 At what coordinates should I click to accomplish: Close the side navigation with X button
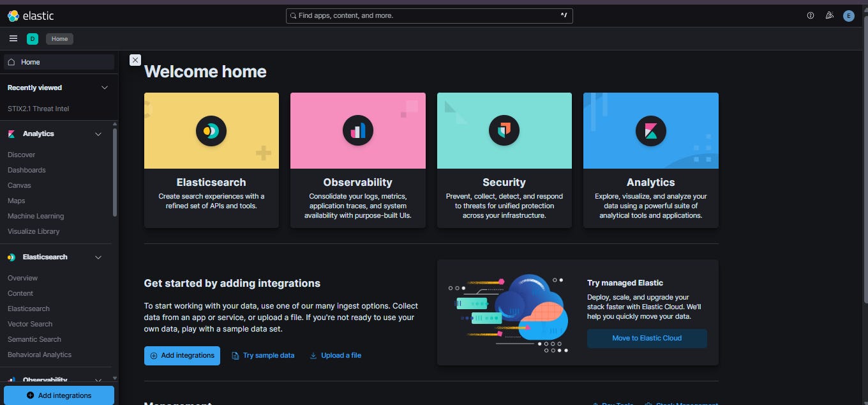[135, 60]
